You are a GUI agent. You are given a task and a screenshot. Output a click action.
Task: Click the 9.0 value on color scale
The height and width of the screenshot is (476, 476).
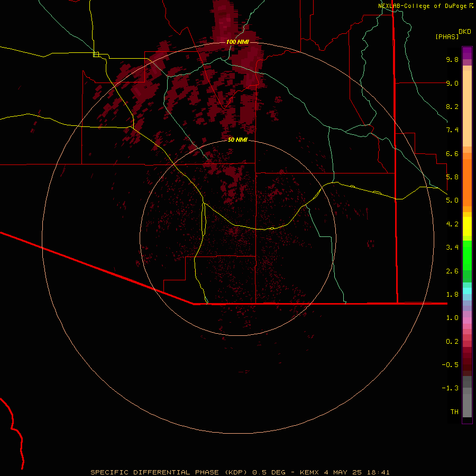pyautogui.click(x=452, y=83)
